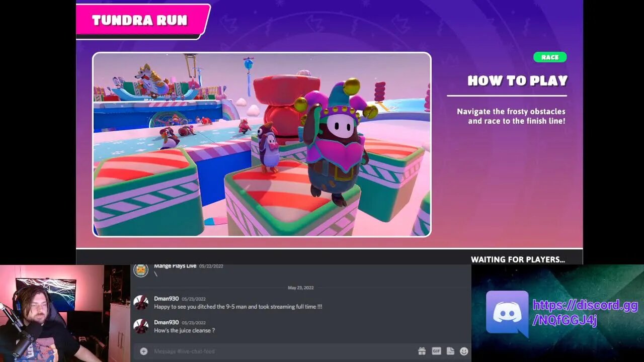This screenshot has height=362, width=644.
Task: Click the green RACE badge
Action: (550, 57)
